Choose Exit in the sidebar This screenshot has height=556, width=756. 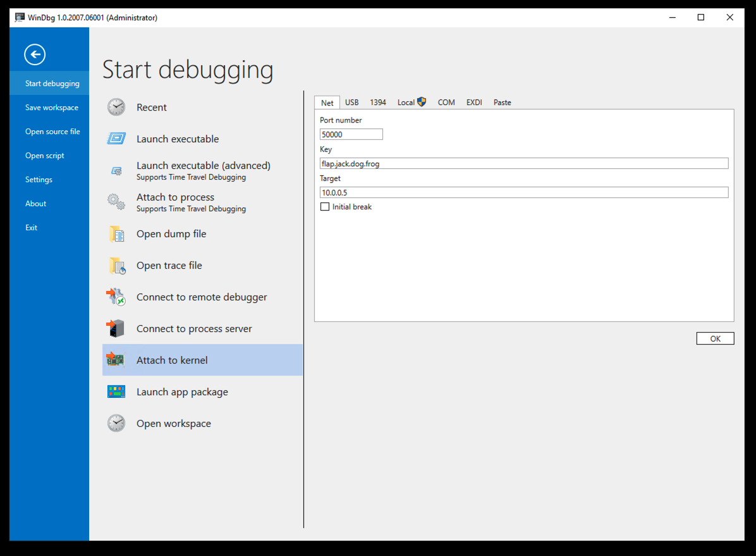point(49,227)
